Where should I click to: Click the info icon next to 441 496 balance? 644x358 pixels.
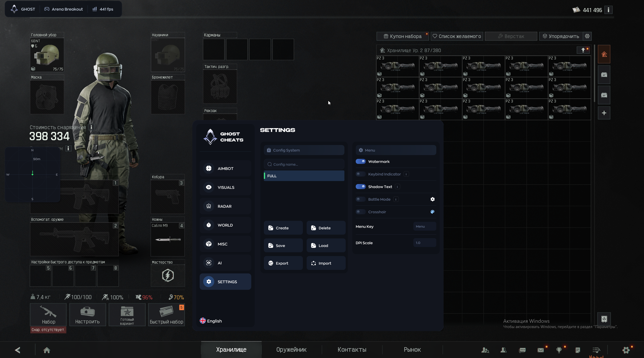click(x=608, y=10)
